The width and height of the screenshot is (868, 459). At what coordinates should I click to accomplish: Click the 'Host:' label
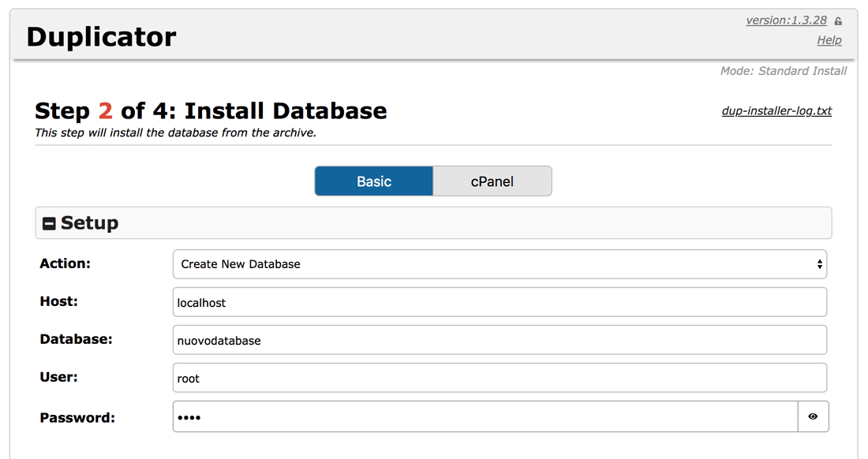coord(58,301)
